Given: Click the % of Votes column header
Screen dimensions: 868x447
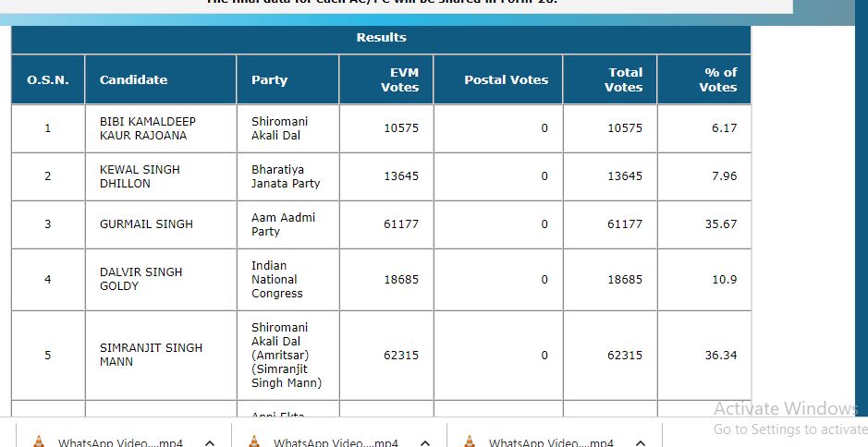Looking at the screenshot, I should tap(717, 79).
